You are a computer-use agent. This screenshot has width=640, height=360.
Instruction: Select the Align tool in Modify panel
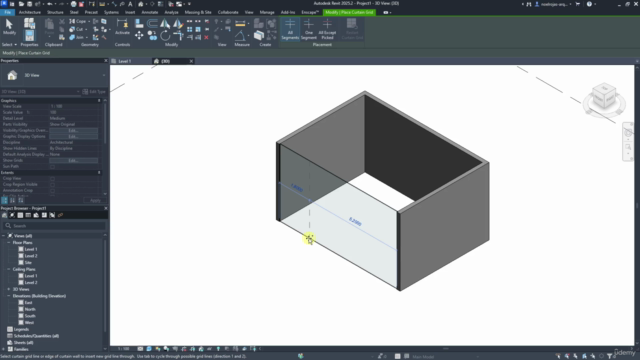point(139,23)
